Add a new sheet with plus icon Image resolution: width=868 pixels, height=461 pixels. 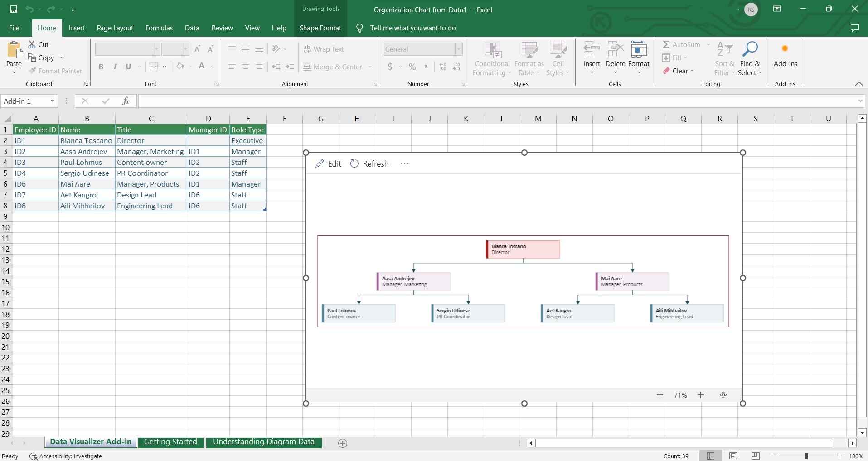tap(343, 443)
